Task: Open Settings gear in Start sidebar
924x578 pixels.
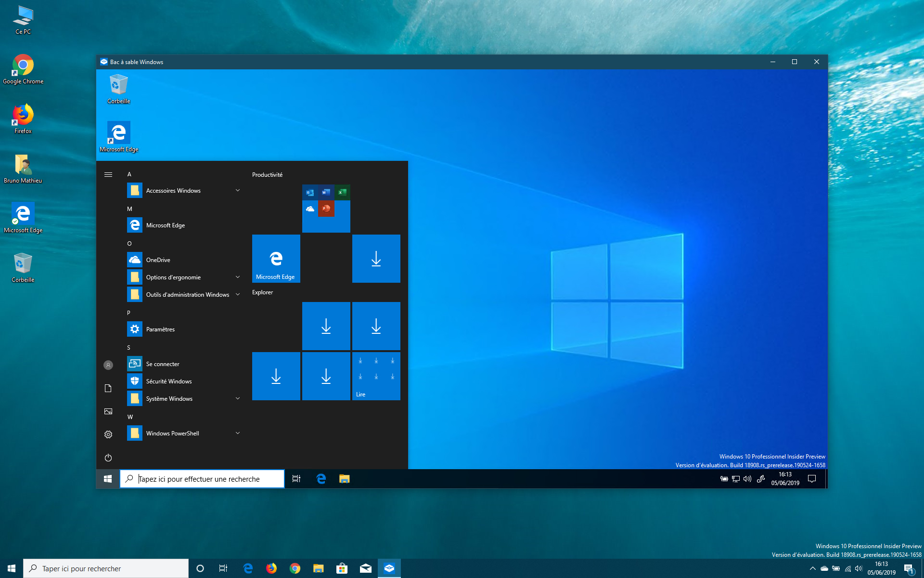Action: [x=108, y=434]
